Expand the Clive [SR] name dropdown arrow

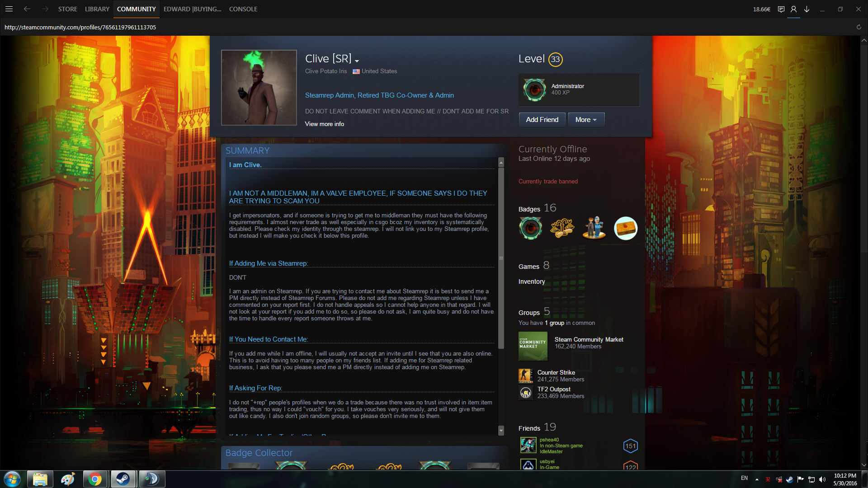pyautogui.click(x=357, y=61)
